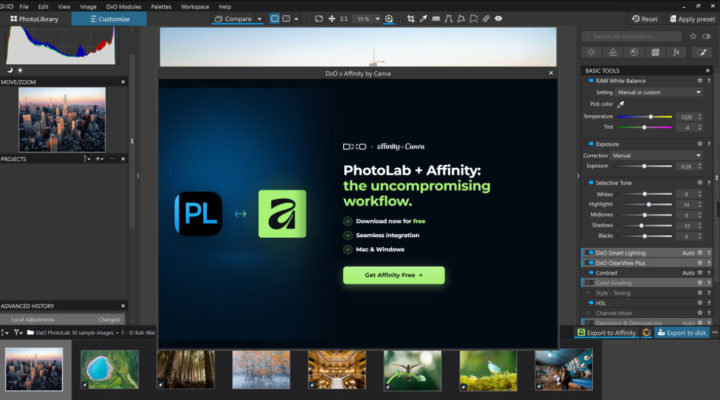Collapse the right panel arrow
Screen dimensions: 720x400
coord(578,175)
